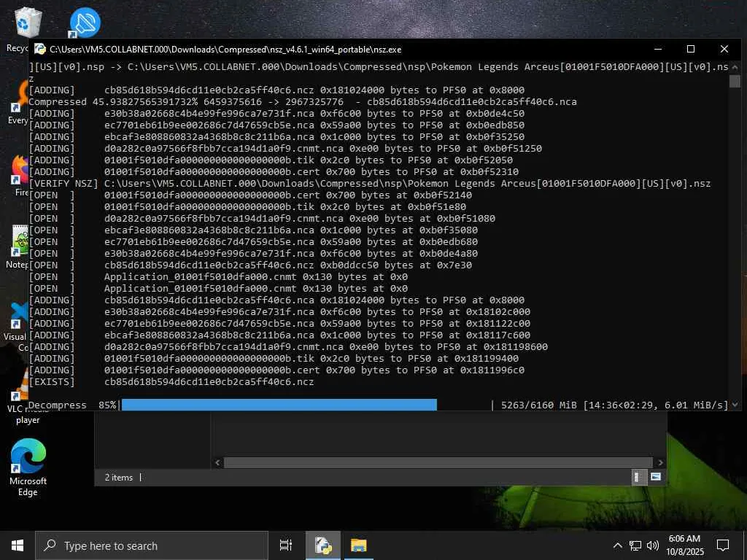Screen dimensions: 747x560
Task: Switch to File Explorer on the taskbar
Action: coord(358,545)
